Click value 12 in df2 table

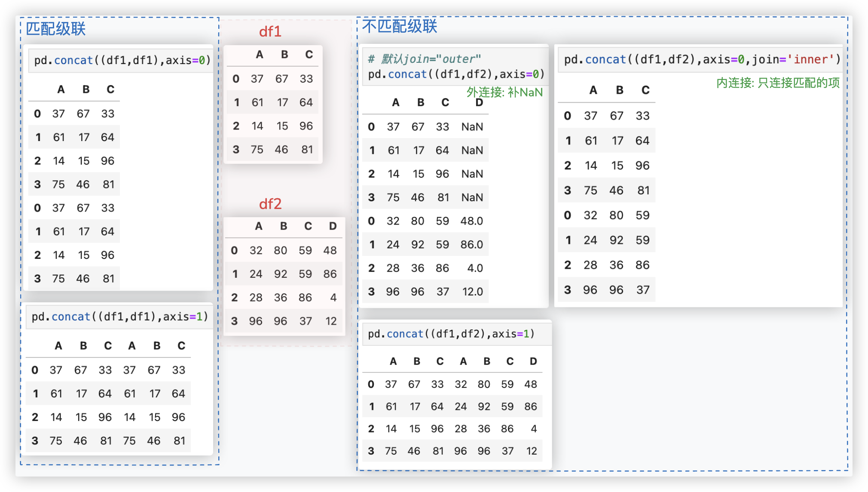[330, 321]
